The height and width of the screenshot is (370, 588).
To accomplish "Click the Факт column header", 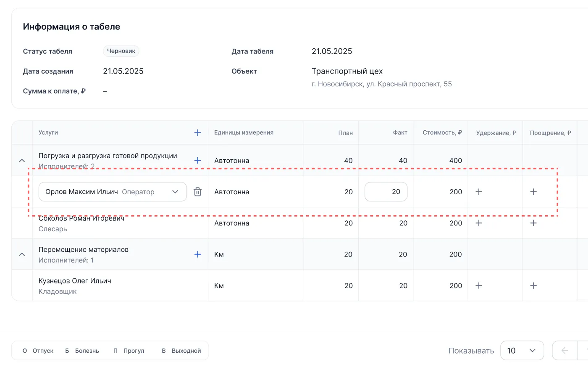I will pos(400,132).
